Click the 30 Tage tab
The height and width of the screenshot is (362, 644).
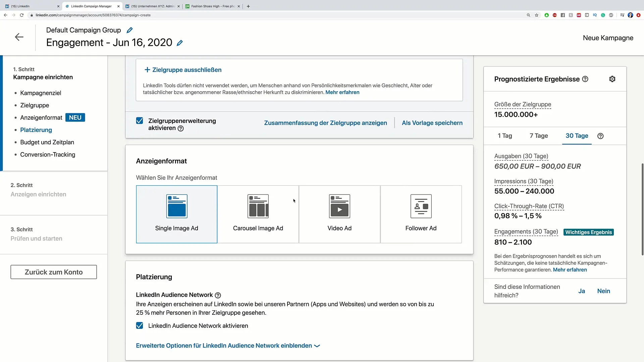pos(577,136)
